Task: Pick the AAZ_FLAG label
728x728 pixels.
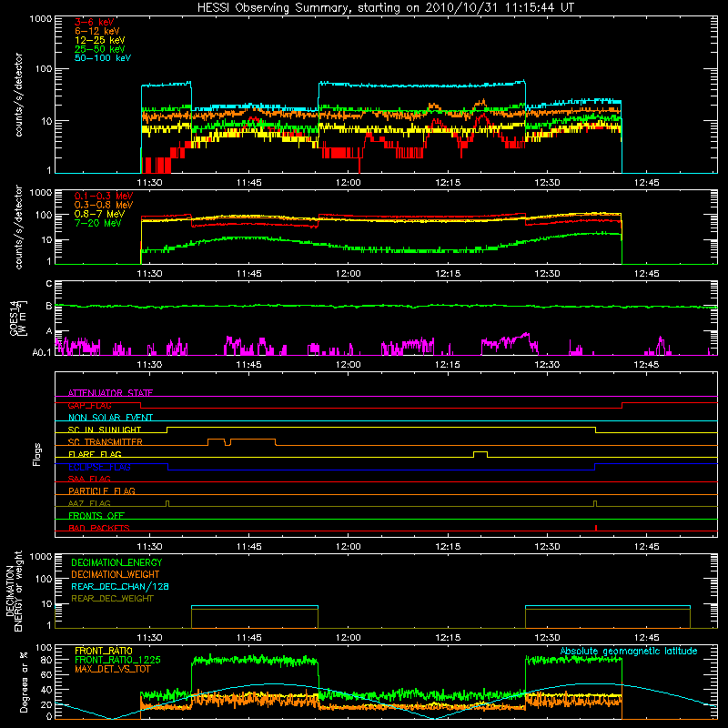Action: point(89,503)
